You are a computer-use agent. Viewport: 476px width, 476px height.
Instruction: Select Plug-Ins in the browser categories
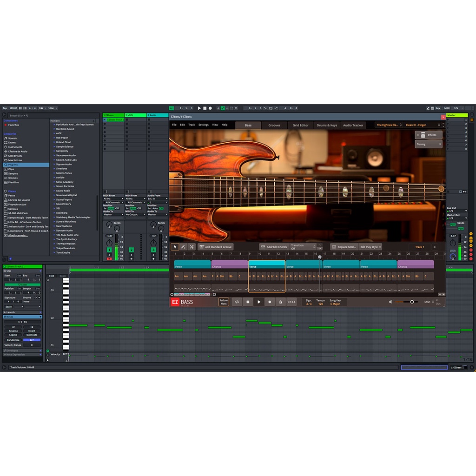(x=13, y=165)
